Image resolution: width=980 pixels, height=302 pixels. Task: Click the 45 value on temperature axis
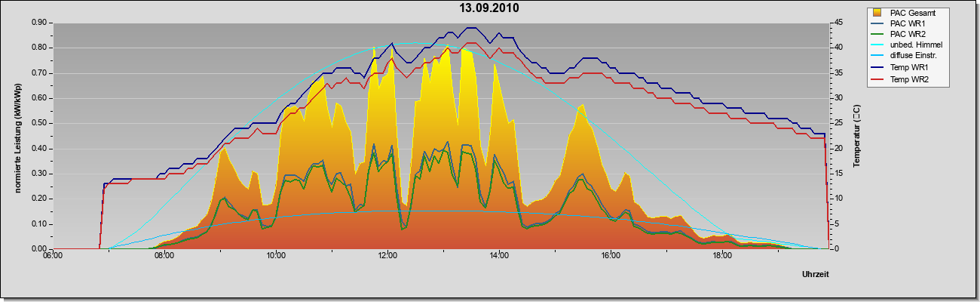837,23
